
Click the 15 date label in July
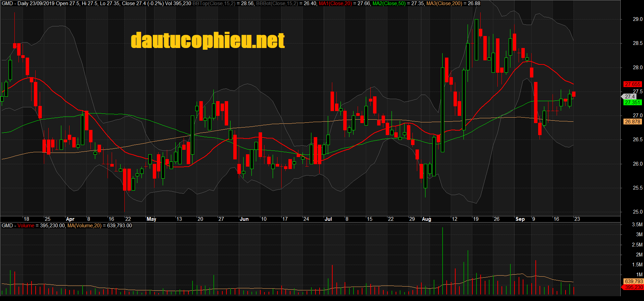(x=370, y=219)
